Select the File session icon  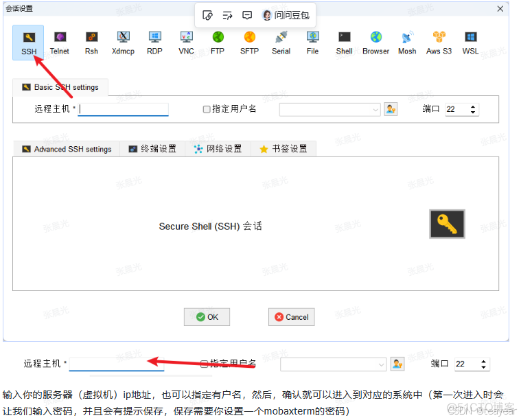pos(312,43)
